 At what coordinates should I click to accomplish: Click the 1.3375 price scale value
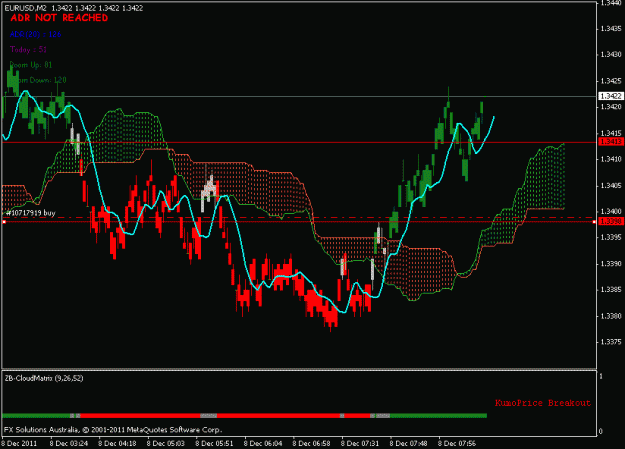pyautogui.click(x=611, y=342)
